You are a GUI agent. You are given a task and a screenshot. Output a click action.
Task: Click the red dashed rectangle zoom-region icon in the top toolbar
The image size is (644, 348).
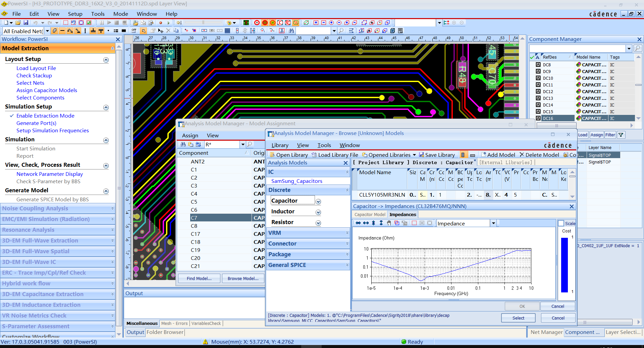(x=66, y=23)
